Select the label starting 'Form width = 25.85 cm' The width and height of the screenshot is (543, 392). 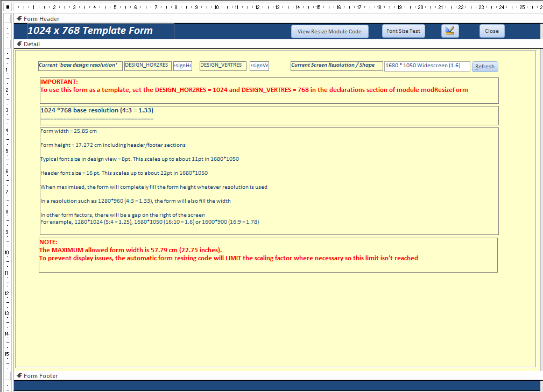pos(269,181)
